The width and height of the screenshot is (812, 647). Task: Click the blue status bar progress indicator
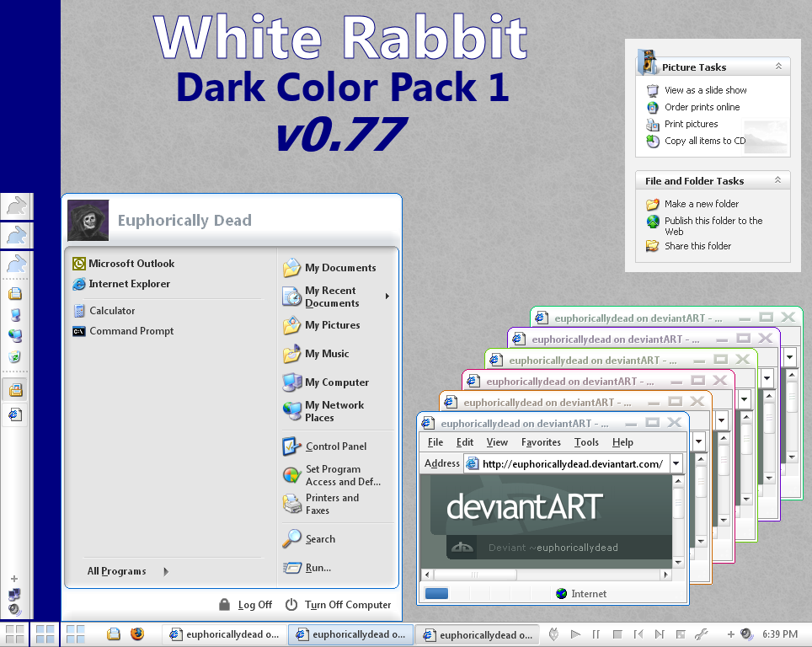click(x=436, y=594)
